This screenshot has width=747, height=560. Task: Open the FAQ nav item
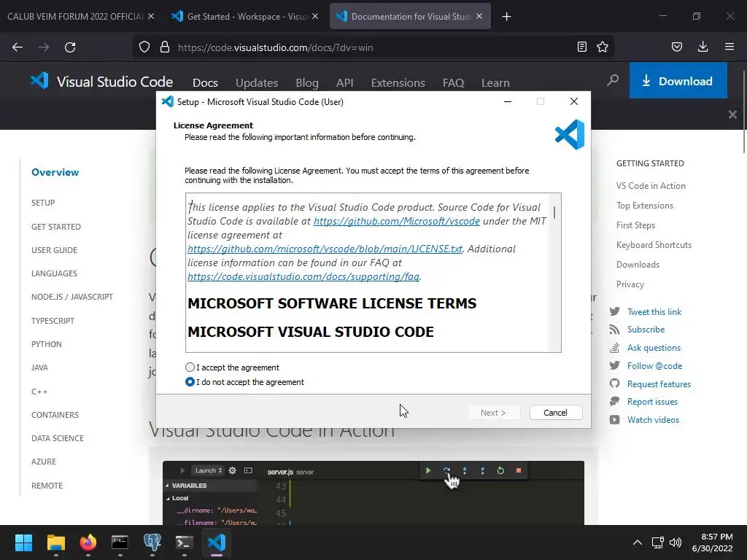click(453, 83)
